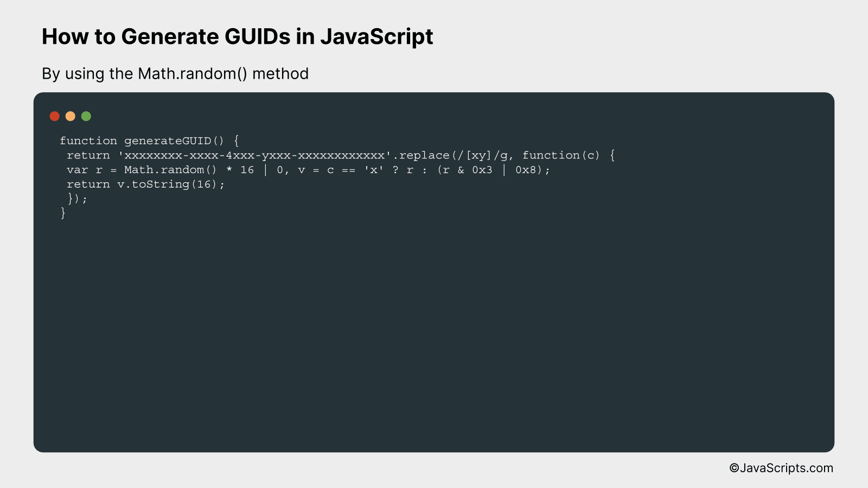Image resolution: width=868 pixels, height=488 pixels.
Task: Click the green traffic light dot
Action: click(86, 115)
